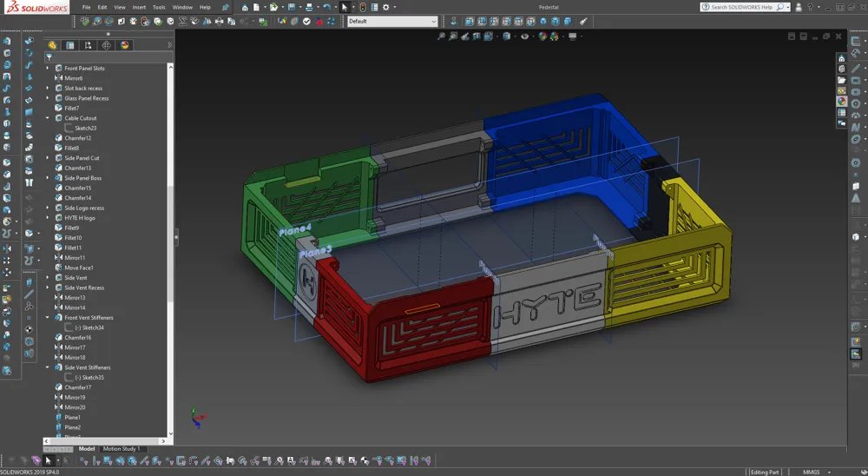Open the Edit menu
Screen dimensions: 868x476
click(x=102, y=7)
